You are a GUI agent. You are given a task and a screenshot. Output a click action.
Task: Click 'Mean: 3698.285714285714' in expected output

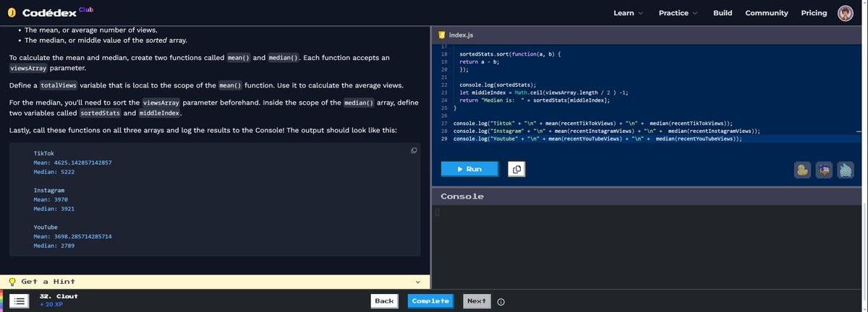point(73,237)
